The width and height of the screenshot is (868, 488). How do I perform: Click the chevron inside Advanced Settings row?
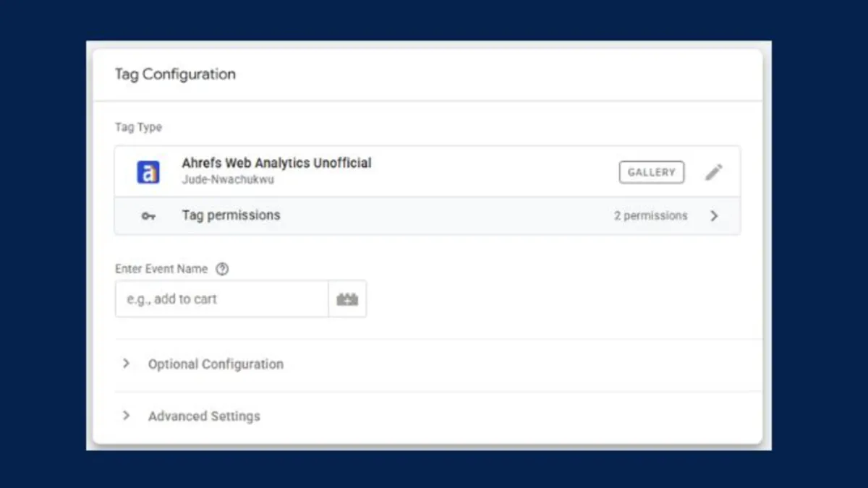click(127, 416)
